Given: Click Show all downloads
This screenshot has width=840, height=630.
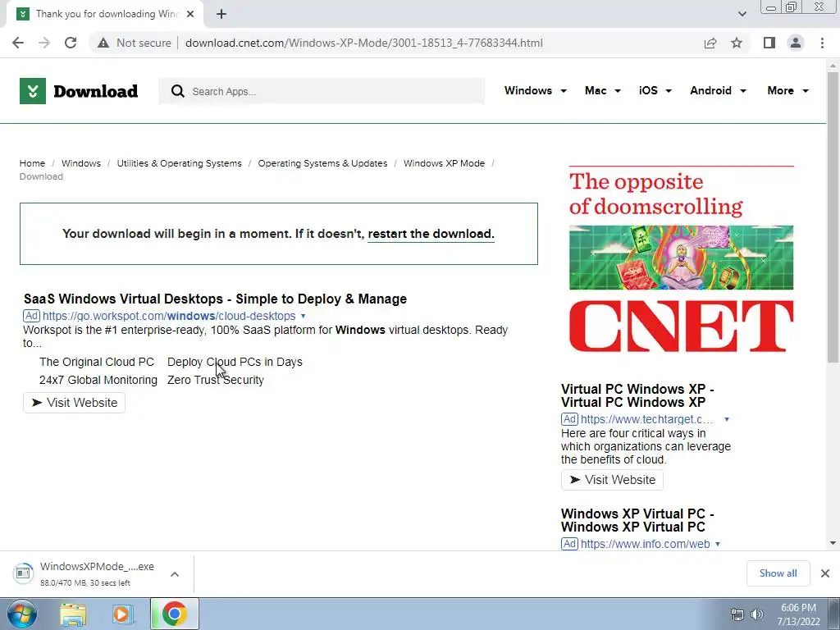Looking at the screenshot, I should pos(778,573).
